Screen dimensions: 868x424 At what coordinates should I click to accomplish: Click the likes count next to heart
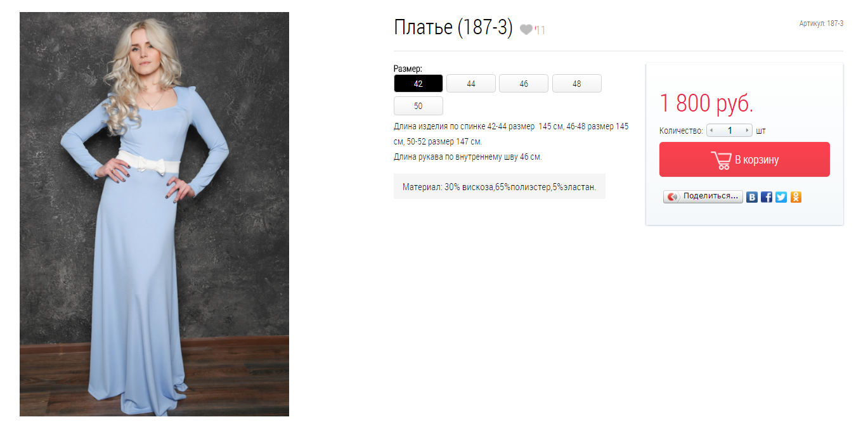click(x=540, y=30)
